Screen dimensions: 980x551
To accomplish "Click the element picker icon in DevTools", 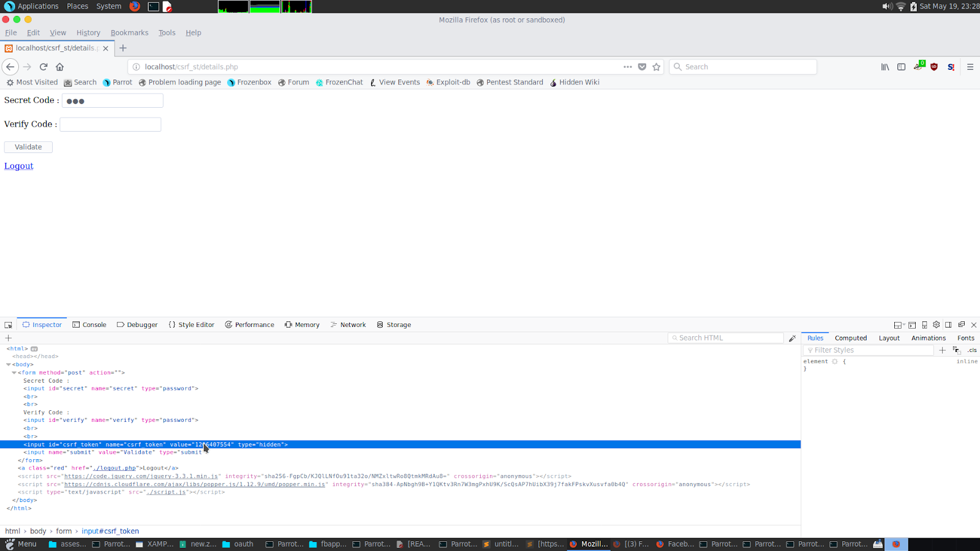I will point(9,325).
